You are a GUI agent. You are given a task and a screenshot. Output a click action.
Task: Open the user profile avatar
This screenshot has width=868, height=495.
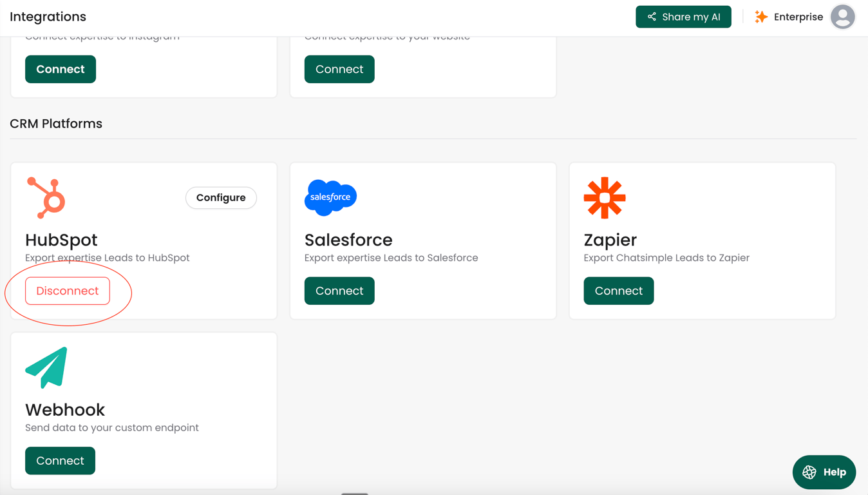click(x=842, y=17)
